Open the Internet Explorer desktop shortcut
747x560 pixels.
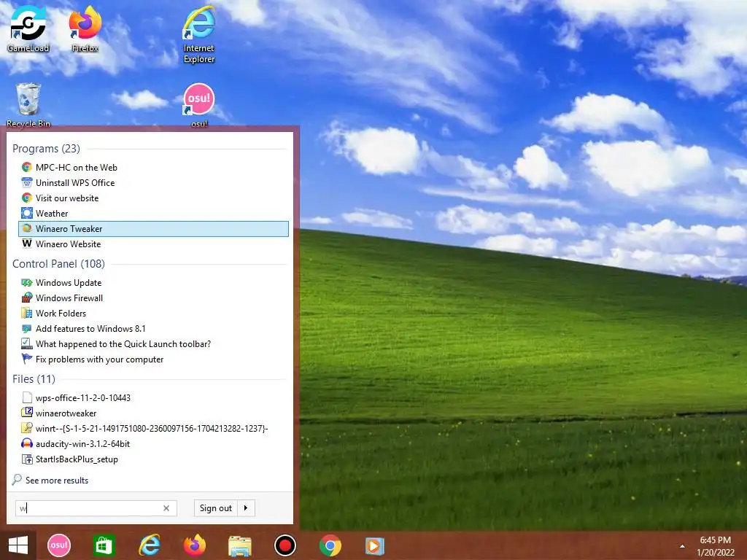coord(199,34)
